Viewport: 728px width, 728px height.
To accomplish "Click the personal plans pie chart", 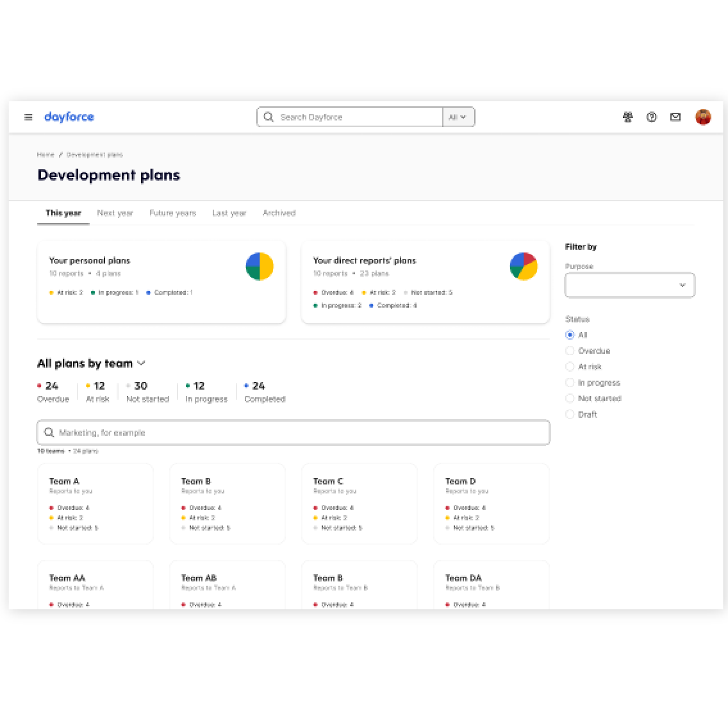I will coord(259,266).
